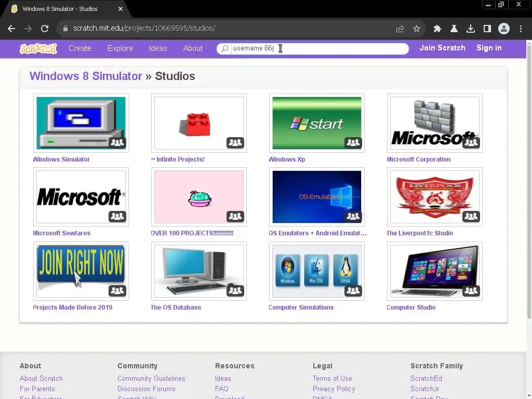Open Discussion Forums footer link
This screenshot has height=399, width=532.
[x=146, y=389]
